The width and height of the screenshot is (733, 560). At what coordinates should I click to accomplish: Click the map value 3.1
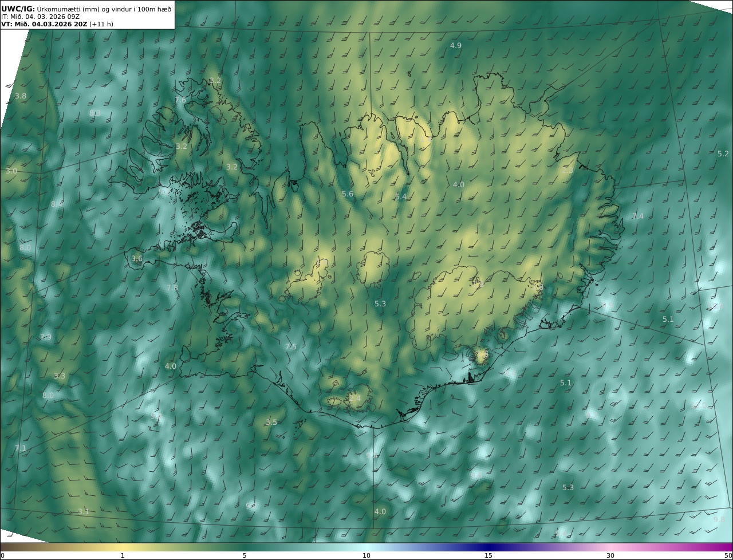[x=84, y=511]
